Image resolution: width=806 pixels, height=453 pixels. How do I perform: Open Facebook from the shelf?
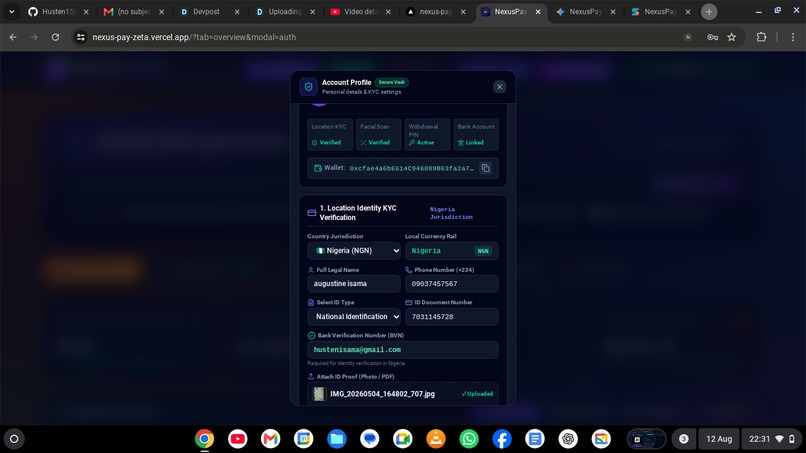(x=502, y=439)
